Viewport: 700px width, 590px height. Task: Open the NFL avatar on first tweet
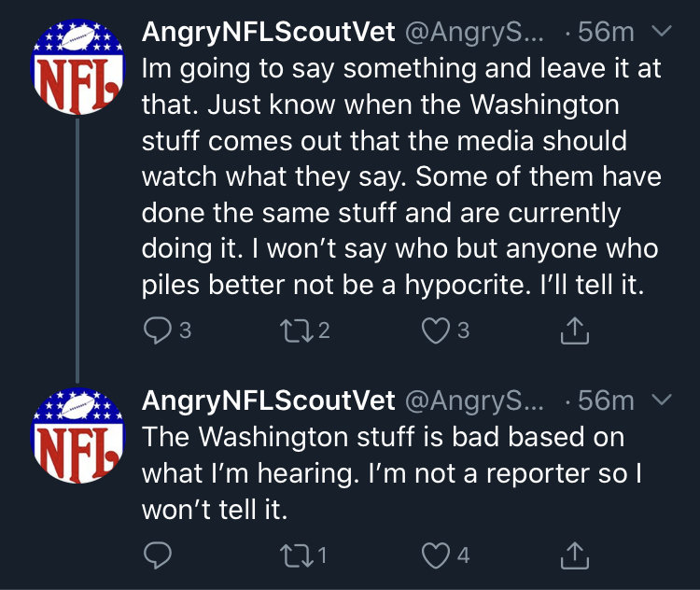pyautogui.click(x=77, y=67)
